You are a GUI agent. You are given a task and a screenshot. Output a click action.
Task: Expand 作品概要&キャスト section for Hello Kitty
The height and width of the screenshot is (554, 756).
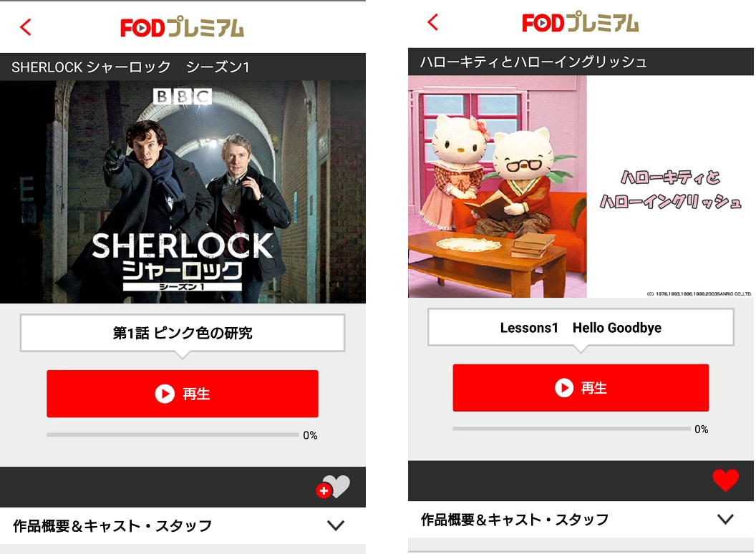coord(581,520)
